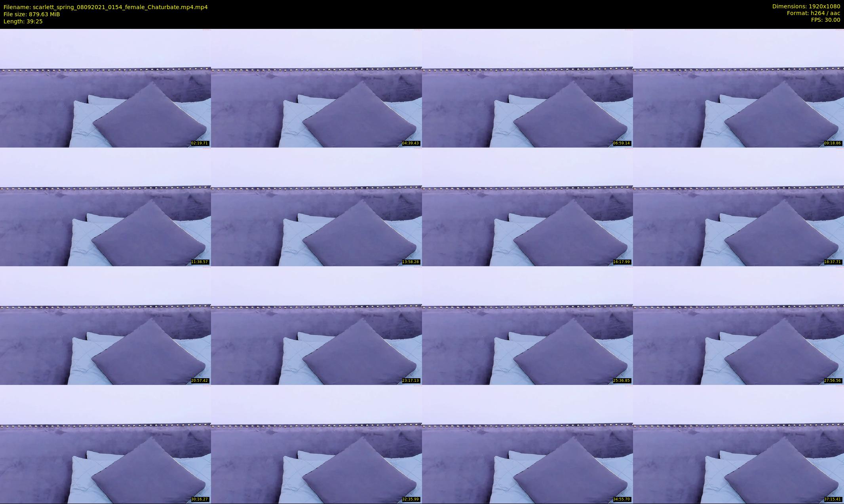The image size is (844, 504).
Task: Open the frame at 16:17.99
Action: pyautogui.click(x=527, y=207)
